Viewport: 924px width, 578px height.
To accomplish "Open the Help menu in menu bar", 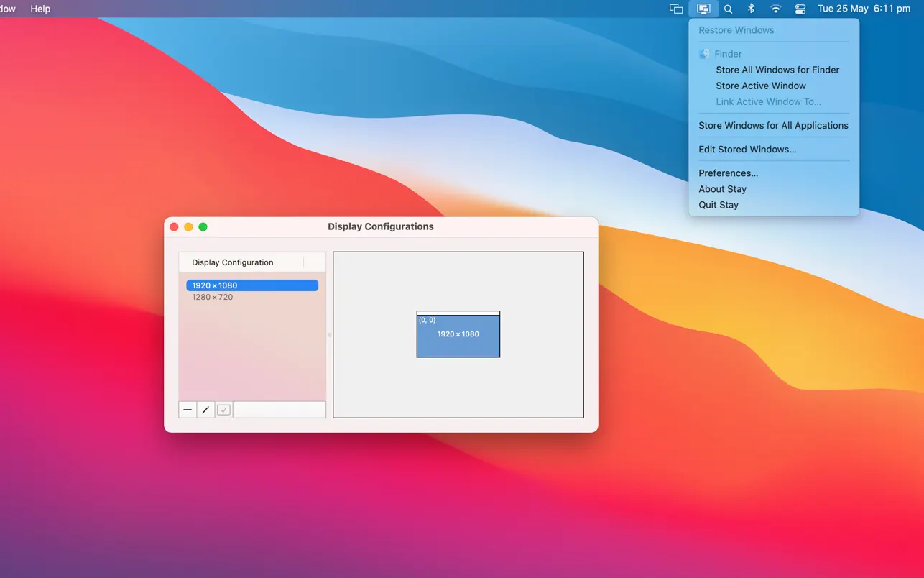I will pos(40,9).
